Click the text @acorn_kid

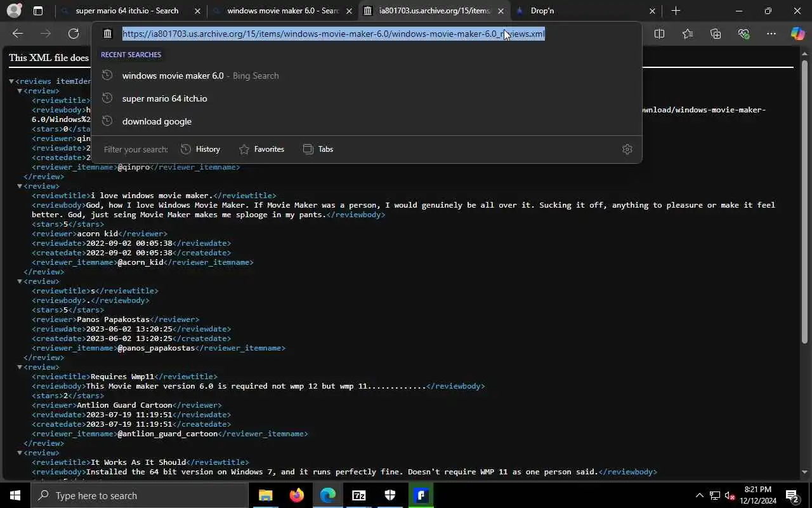pyautogui.click(x=140, y=262)
